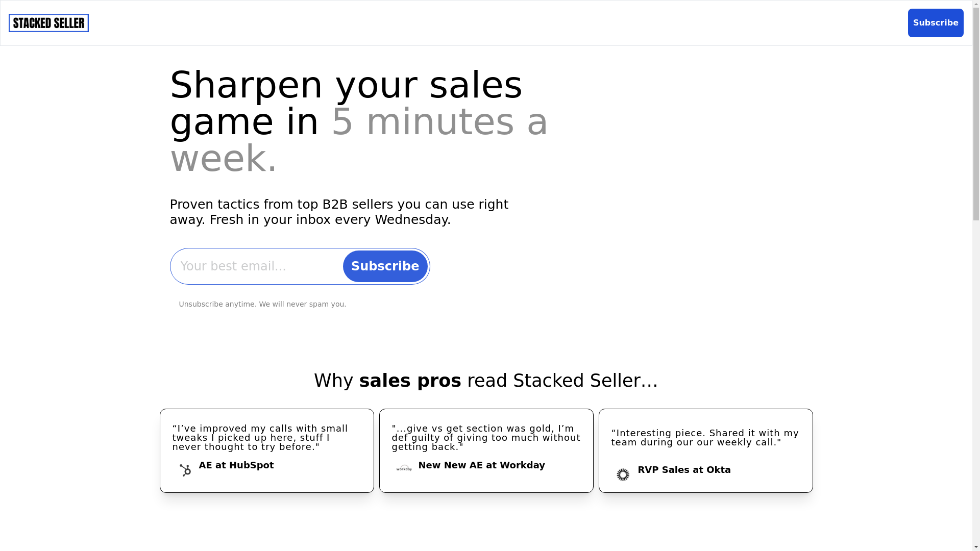
Task: Click the 'give vs get section' quote
Action: tap(485, 438)
